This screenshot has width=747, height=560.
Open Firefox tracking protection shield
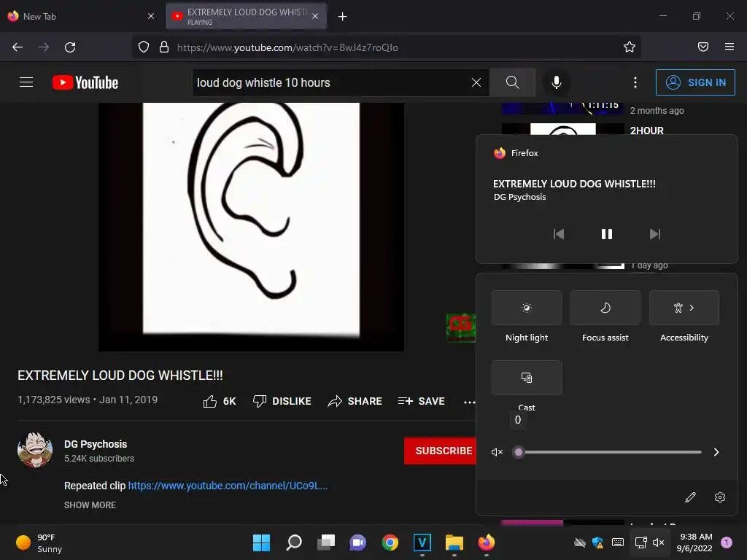(x=144, y=47)
